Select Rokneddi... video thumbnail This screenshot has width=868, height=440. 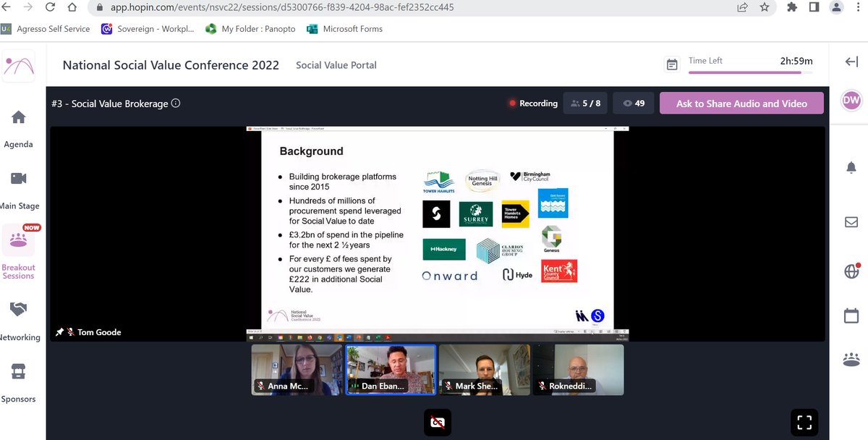pyautogui.click(x=578, y=369)
